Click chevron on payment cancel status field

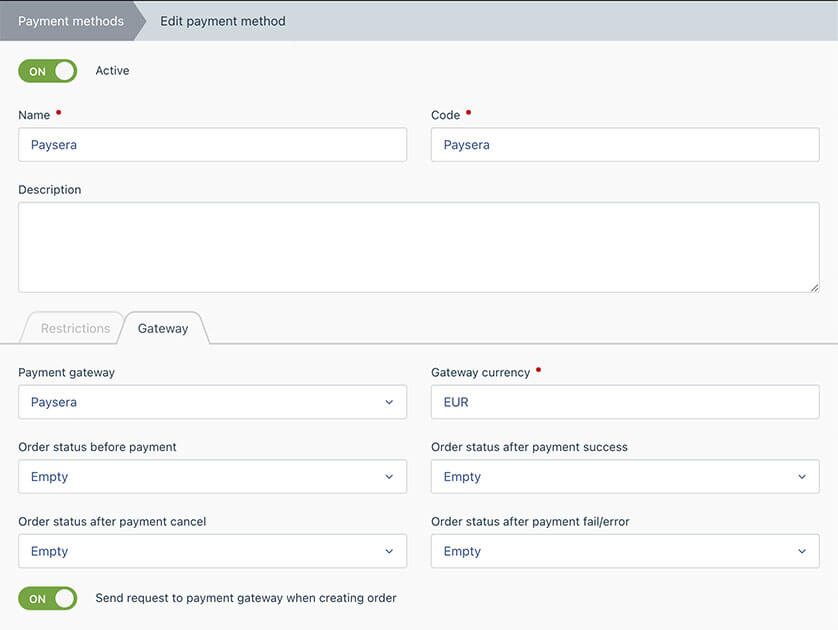(389, 551)
